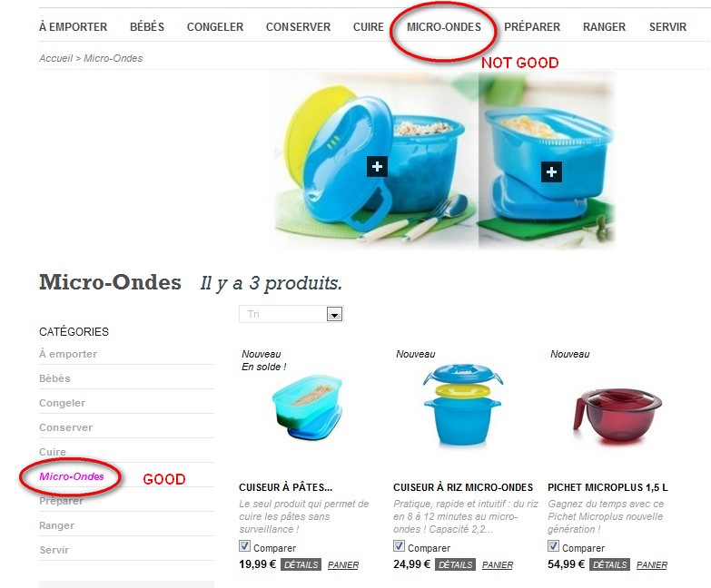Viewport: 711px width, 588px height.
Task: Check Comparer for the Cuiseur à Pâtes
Action: point(244,546)
